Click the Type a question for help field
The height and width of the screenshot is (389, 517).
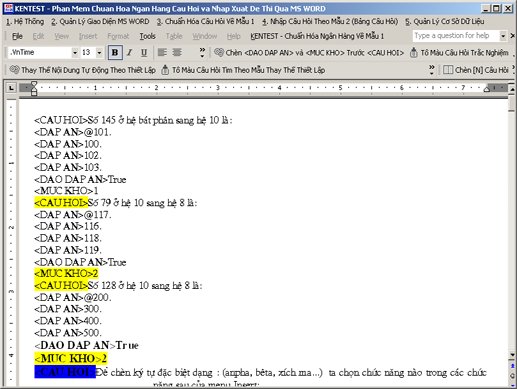(x=456, y=36)
